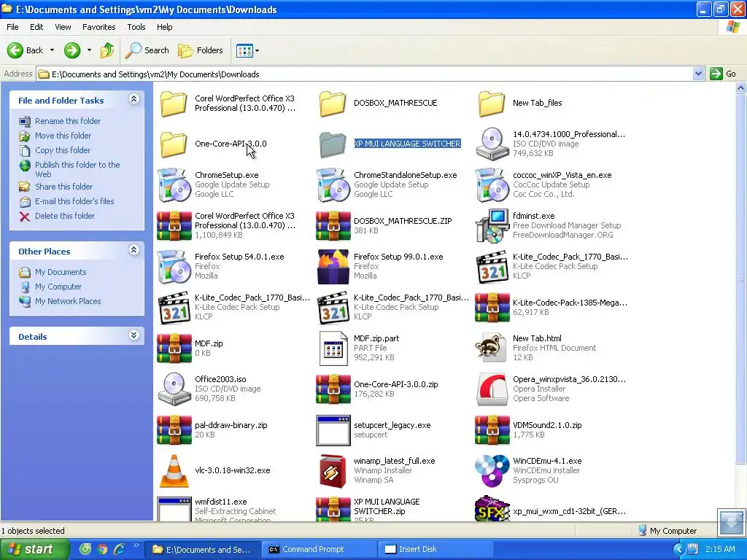The width and height of the screenshot is (747, 560).
Task: Select the ChromeSetup.exe installer icon
Action: [x=174, y=184]
